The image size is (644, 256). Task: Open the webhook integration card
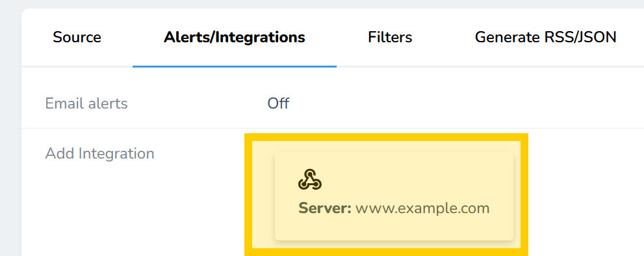tap(394, 196)
